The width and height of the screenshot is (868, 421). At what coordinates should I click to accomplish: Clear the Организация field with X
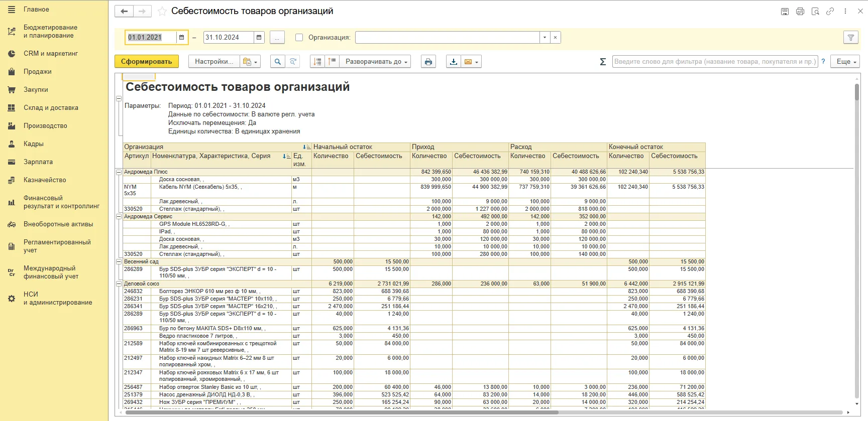coord(555,37)
